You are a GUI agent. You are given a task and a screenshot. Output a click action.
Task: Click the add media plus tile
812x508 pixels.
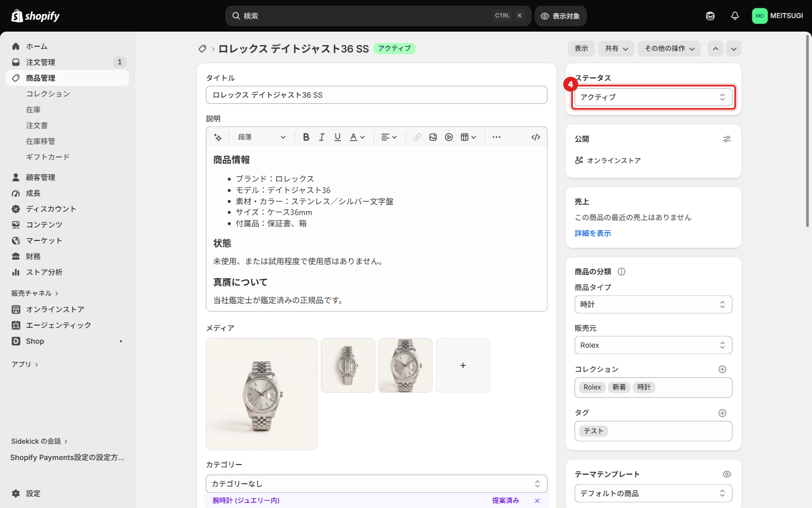pyautogui.click(x=463, y=365)
